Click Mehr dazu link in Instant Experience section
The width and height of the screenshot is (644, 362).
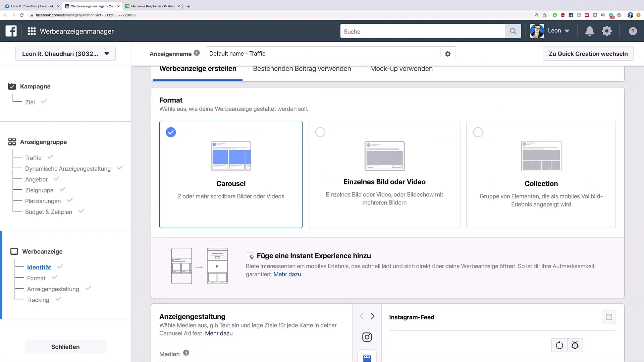pos(287,274)
